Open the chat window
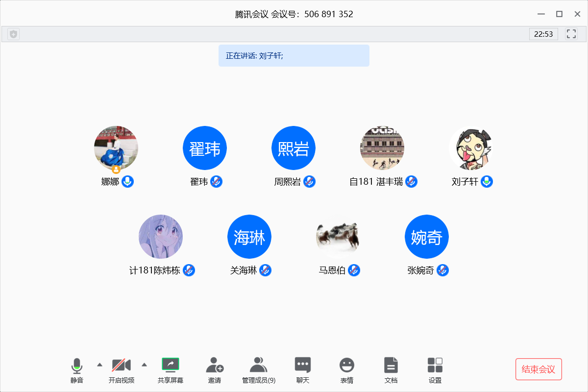 303,365
